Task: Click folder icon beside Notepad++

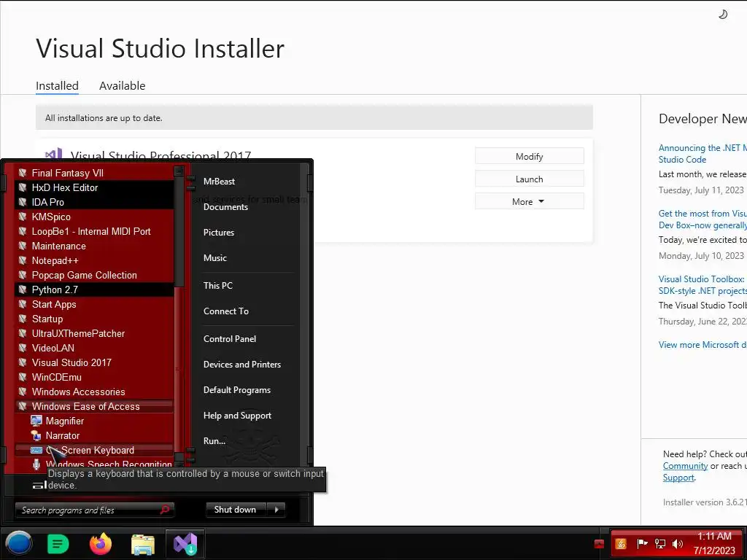Action: (22, 260)
